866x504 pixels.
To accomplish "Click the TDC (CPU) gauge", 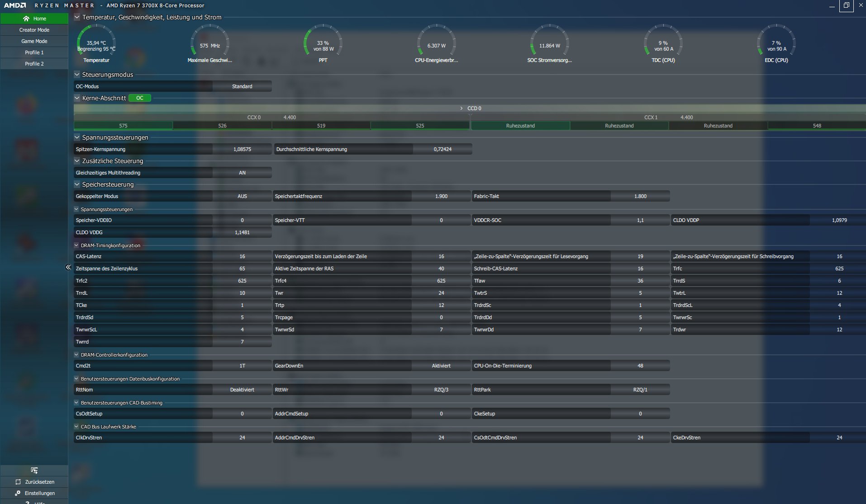I will (663, 44).
